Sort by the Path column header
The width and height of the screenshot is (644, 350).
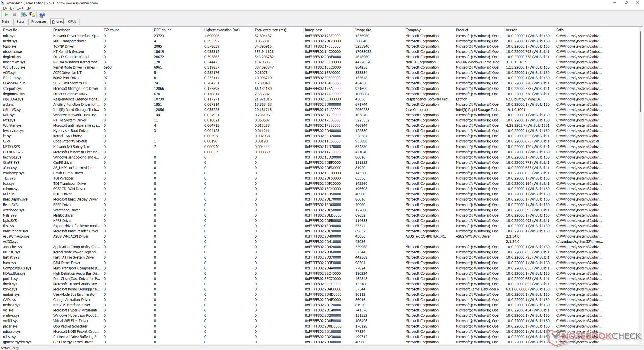[x=580, y=30]
